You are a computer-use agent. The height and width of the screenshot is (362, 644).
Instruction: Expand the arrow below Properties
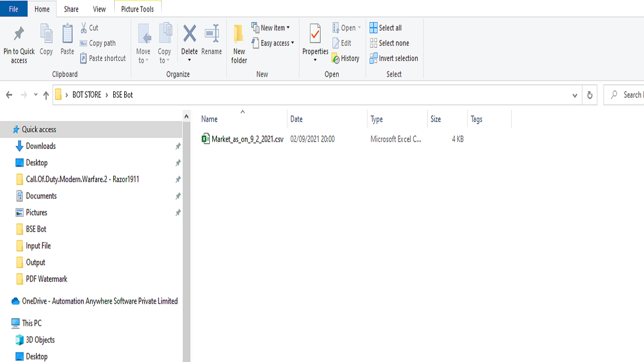(315, 60)
